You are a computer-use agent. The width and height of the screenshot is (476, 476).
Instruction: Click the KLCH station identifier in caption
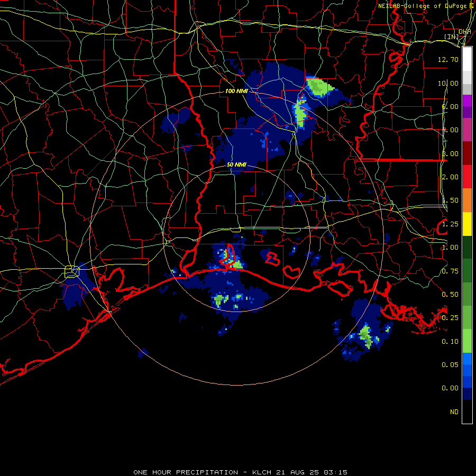tap(262, 472)
